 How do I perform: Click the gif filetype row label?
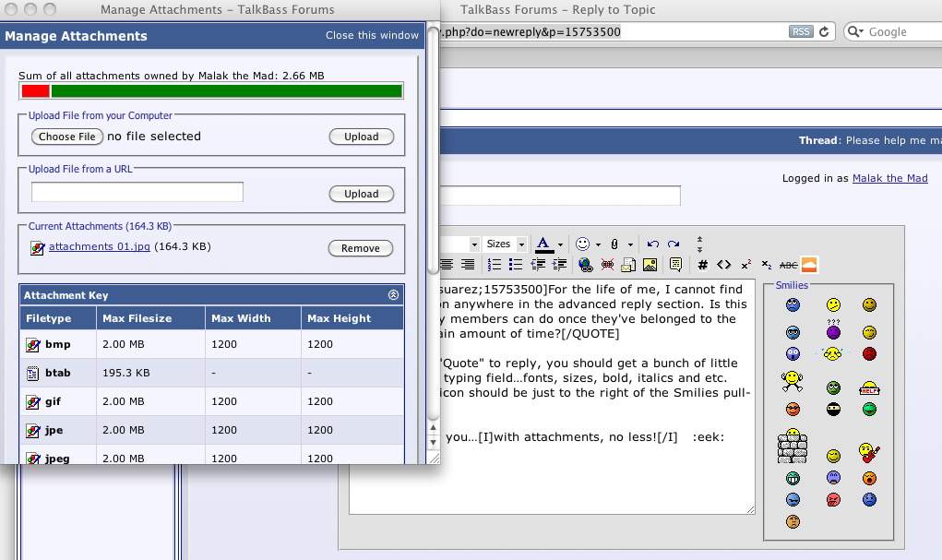(x=53, y=401)
